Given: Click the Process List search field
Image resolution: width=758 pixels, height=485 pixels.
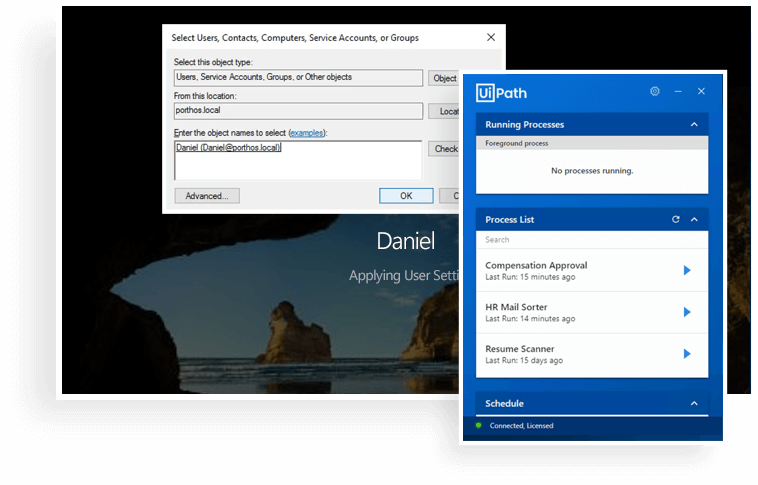Looking at the screenshot, I should (590, 240).
